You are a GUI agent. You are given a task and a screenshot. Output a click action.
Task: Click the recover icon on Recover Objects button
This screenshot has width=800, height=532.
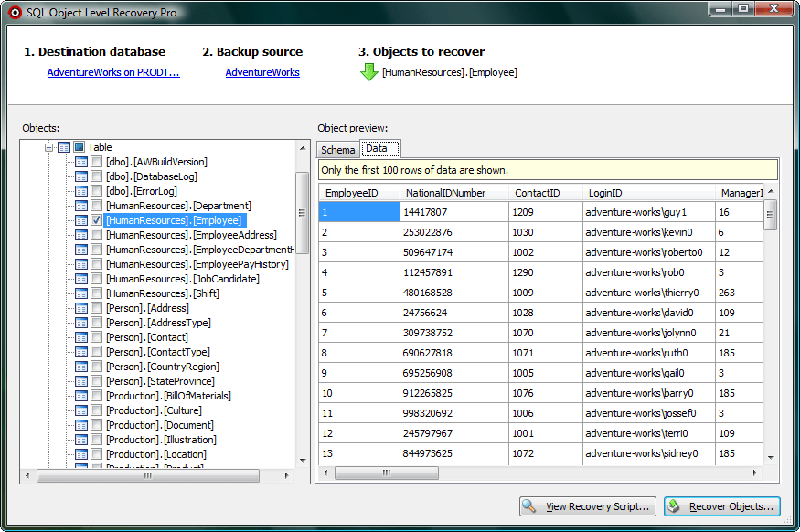click(x=674, y=506)
